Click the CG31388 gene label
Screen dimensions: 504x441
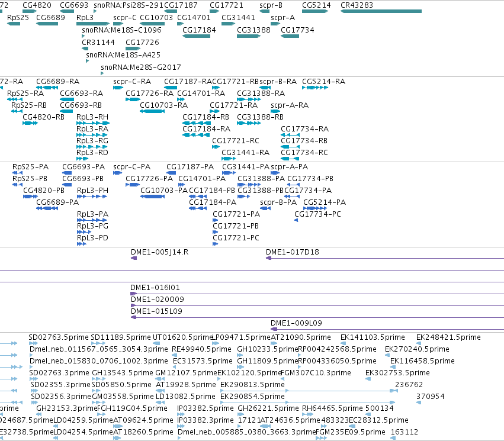[253, 30]
